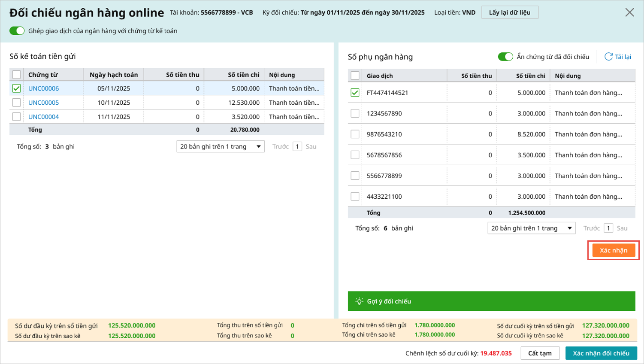Check the box for voucher UNC00005
The width and height of the screenshot is (644, 364).
[17, 103]
